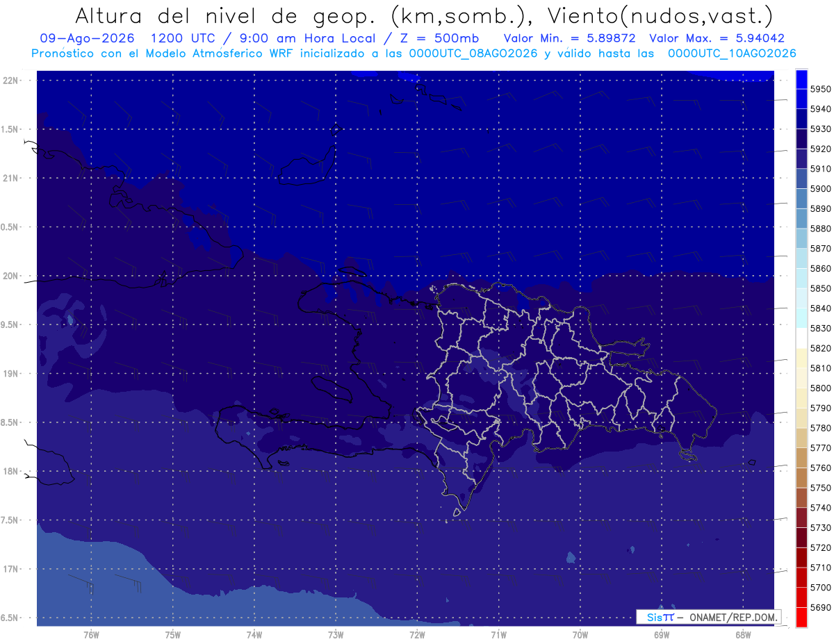Click the legend value '5710'
Screen dimensions: 834x644
point(821,568)
